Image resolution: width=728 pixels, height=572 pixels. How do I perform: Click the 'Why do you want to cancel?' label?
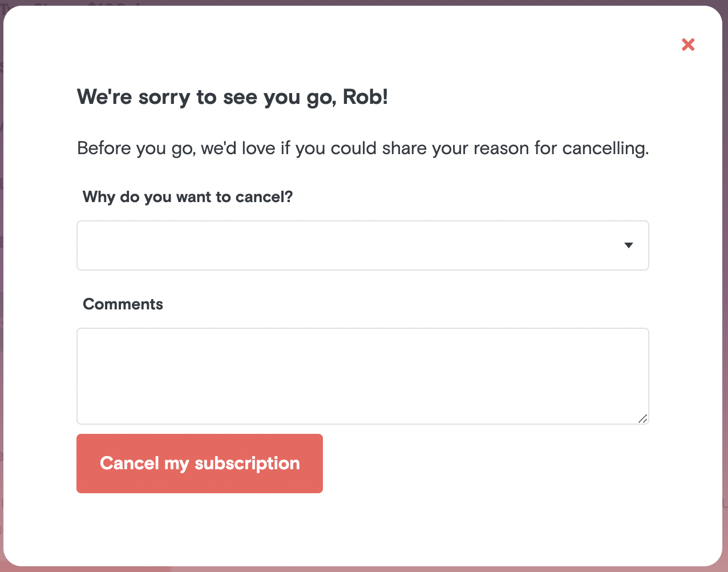click(187, 197)
